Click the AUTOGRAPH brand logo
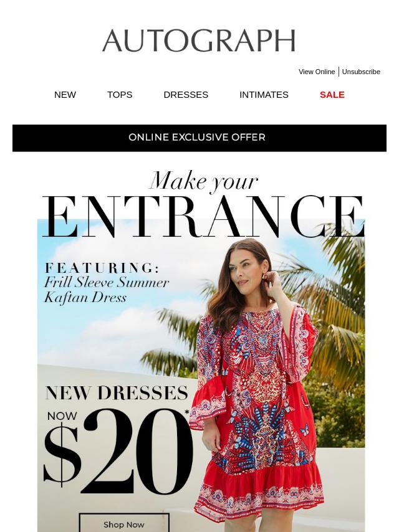This screenshot has width=399, height=532. tap(199, 40)
